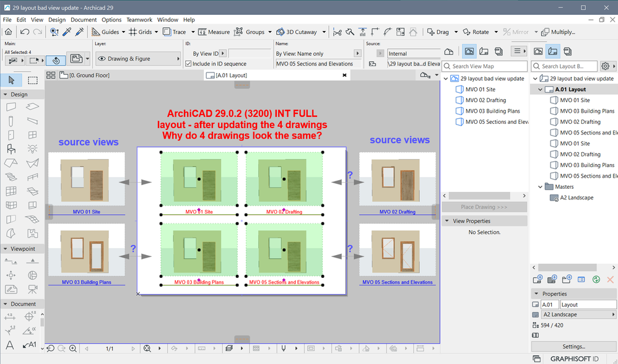Viewport: 618px width, 364px height.
Task: Click Place Drawing button
Action: pos(484,207)
